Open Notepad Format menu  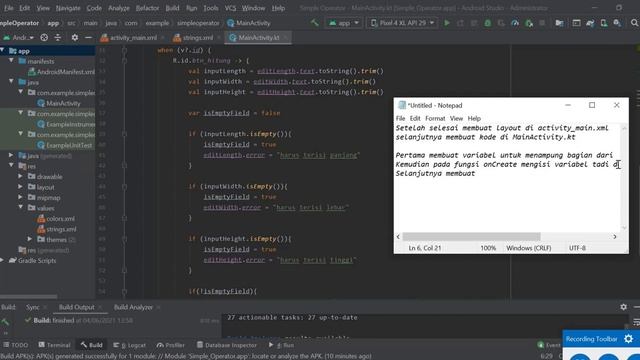click(x=435, y=118)
